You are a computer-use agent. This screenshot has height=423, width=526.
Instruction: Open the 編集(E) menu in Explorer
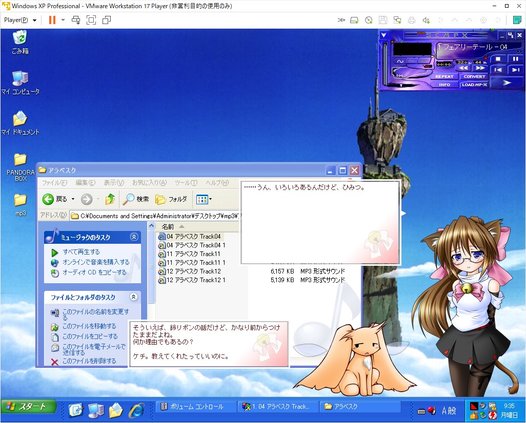85,182
